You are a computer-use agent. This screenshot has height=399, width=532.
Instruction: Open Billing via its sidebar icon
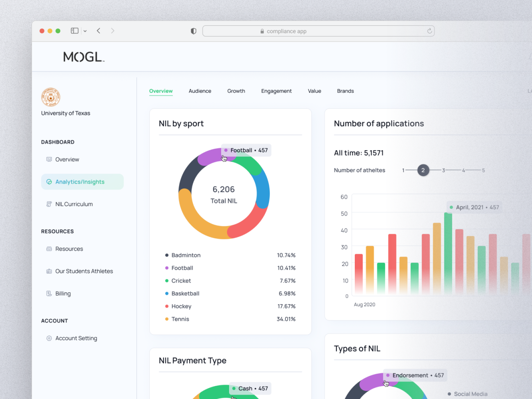pos(49,293)
